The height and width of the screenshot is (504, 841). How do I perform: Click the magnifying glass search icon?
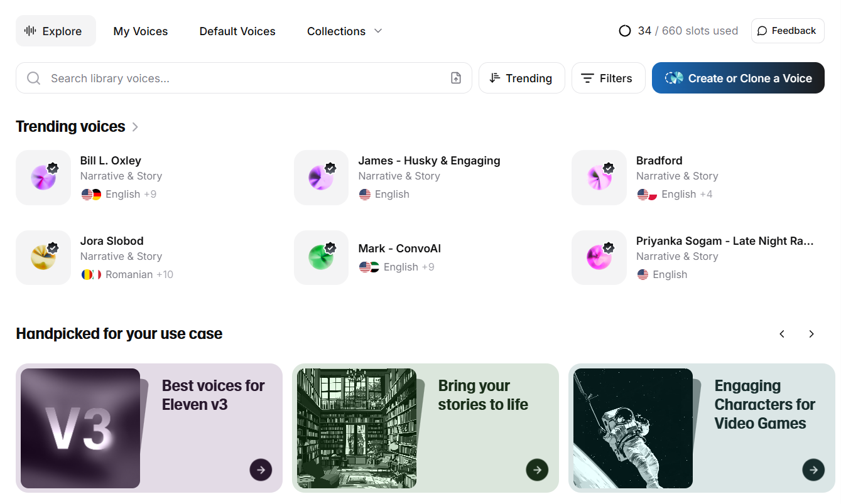(x=33, y=78)
